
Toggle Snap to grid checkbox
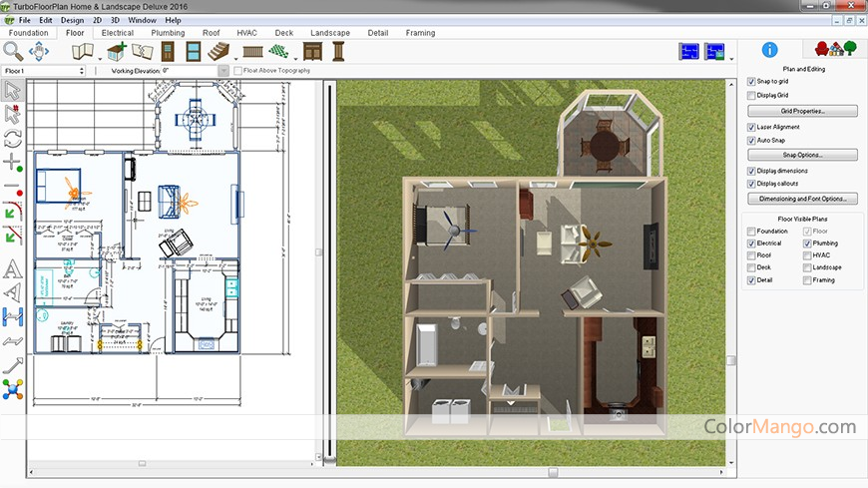click(751, 82)
